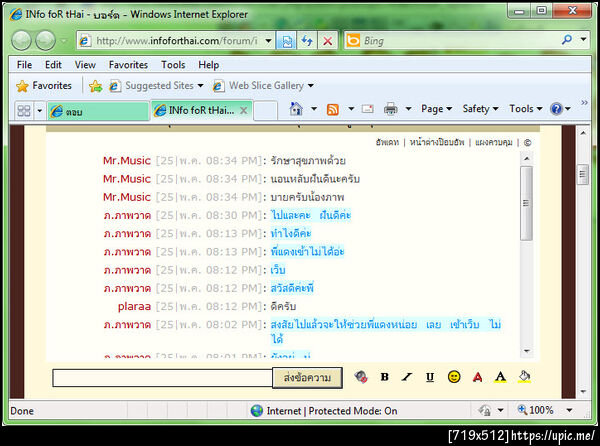
Task: Click the copyright symbol link
Action: 527,143
